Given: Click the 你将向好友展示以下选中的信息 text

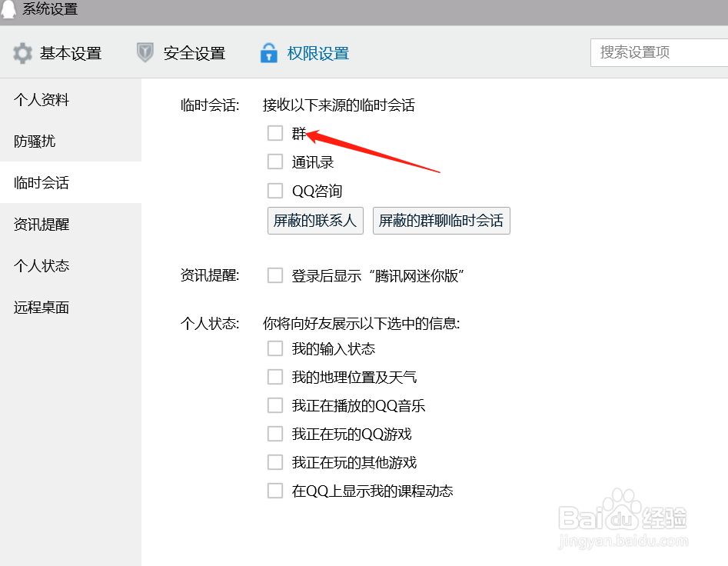Looking at the screenshot, I should 361,323.
